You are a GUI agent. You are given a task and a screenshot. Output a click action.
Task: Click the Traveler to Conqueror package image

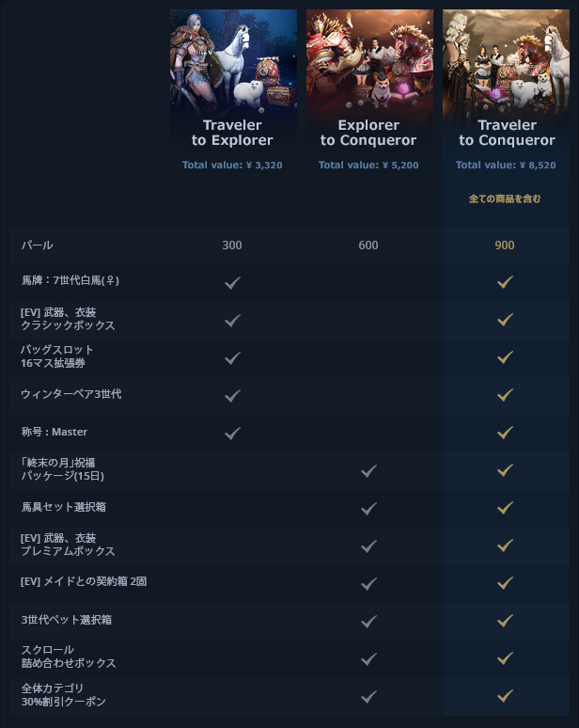pos(507,63)
